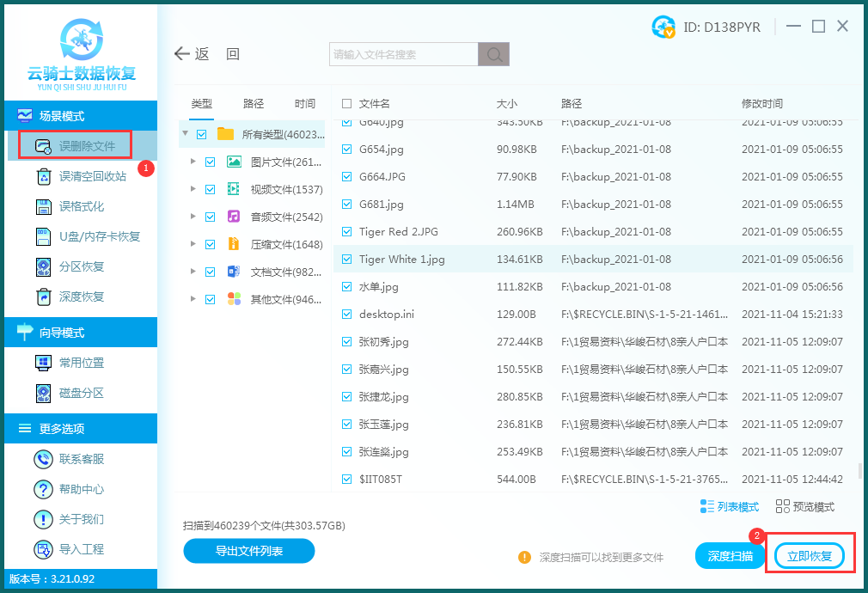This screenshot has width=868, height=593.
Task: Click the 向导模式 section header
Action: pos(81,333)
